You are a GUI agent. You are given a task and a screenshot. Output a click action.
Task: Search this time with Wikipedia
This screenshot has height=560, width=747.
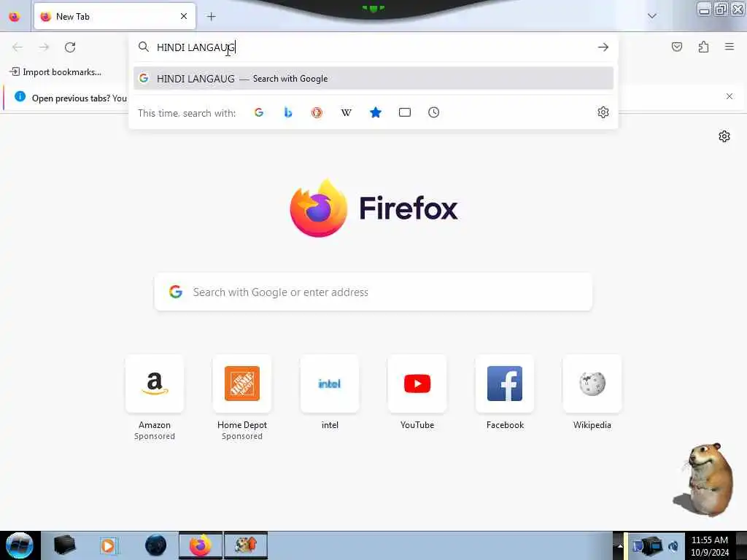tap(347, 112)
